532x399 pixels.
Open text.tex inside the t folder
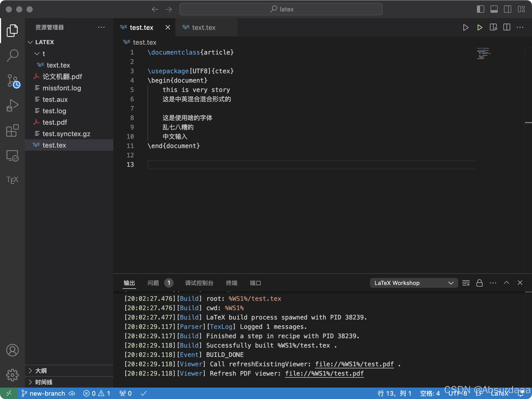click(x=69, y=65)
